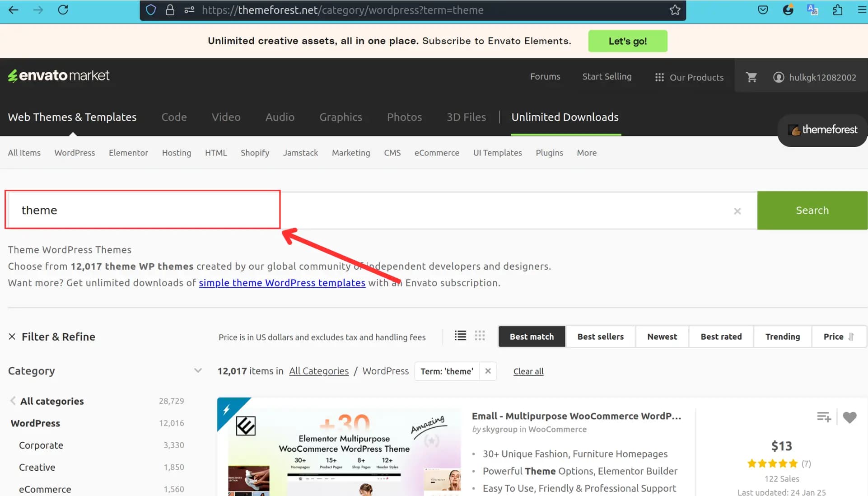Open the tracking protection shield icon

[151, 10]
